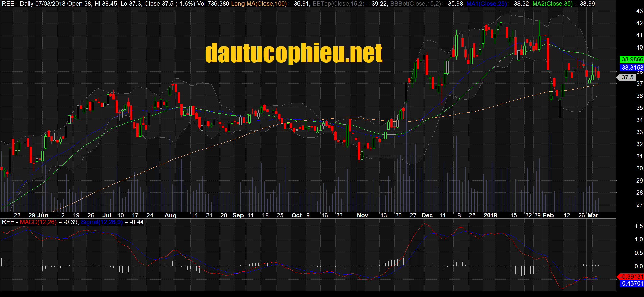Select the Long MA(Close,100) legend text

tap(259, 4)
